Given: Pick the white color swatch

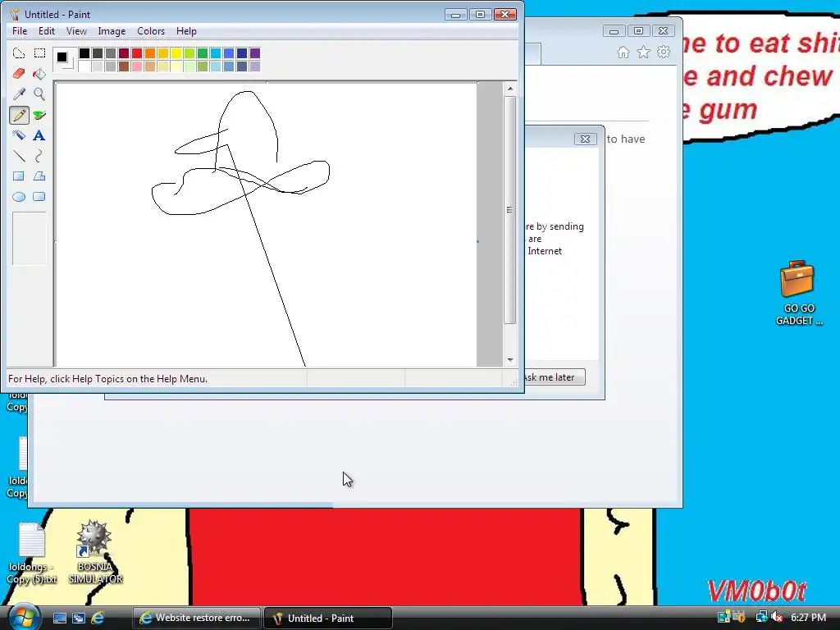Looking at the screenshot, I should (84, 66).
